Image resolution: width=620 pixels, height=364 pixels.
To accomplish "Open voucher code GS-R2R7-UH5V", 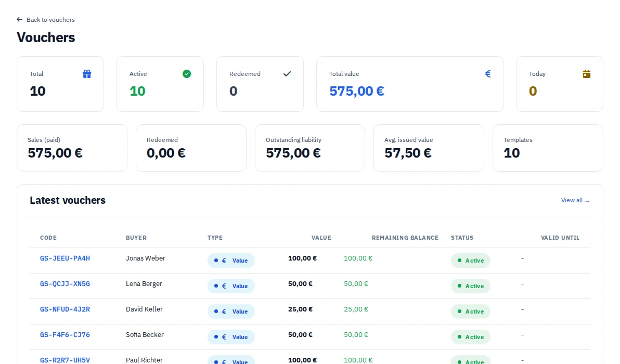I will (x=65, y=360).
